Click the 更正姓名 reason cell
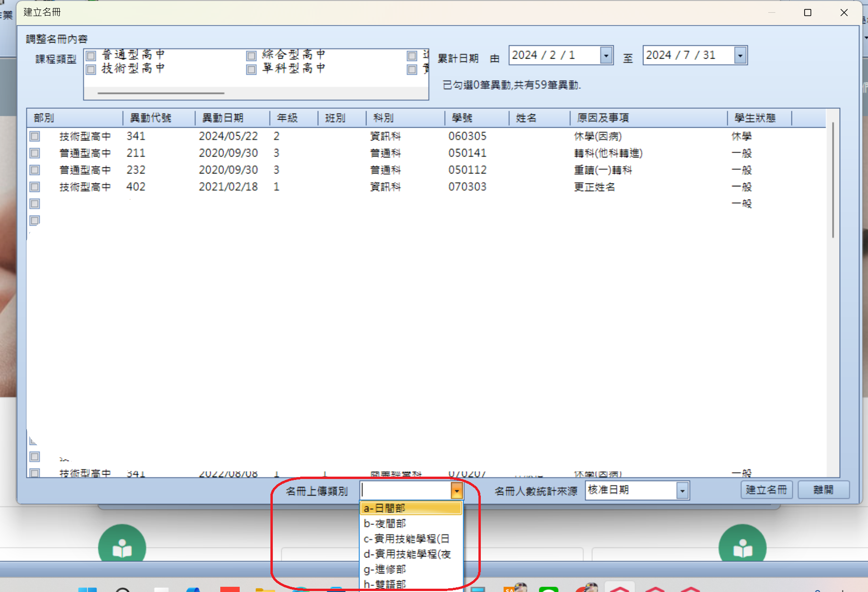Image resolution: width=868 pixels, height=592 pixels. [594, 187]
